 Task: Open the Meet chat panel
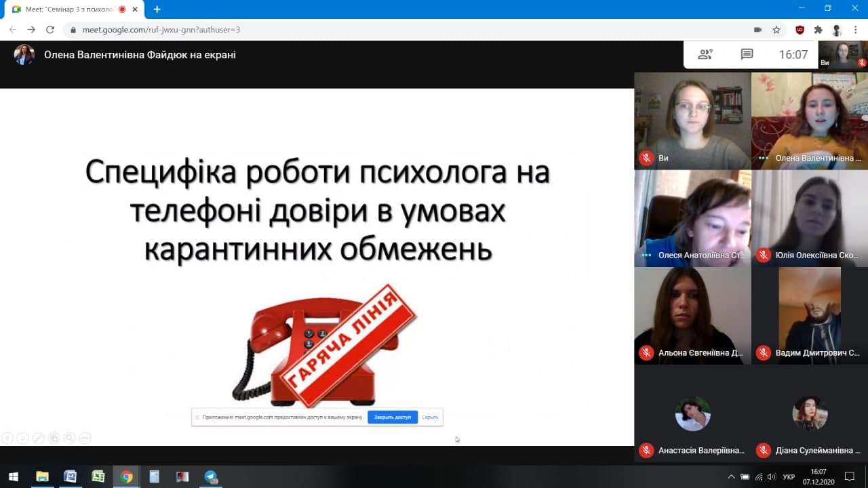click(x=747, y=55)
